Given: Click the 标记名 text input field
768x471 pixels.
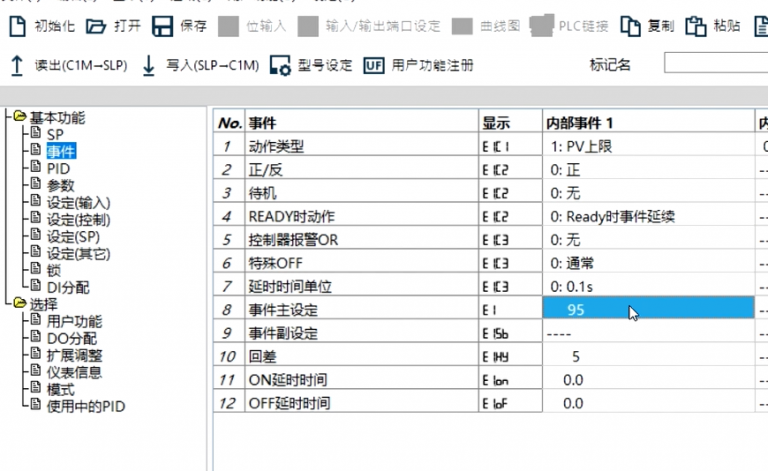Looking at the screenshot, I should (x=715, y=65).
